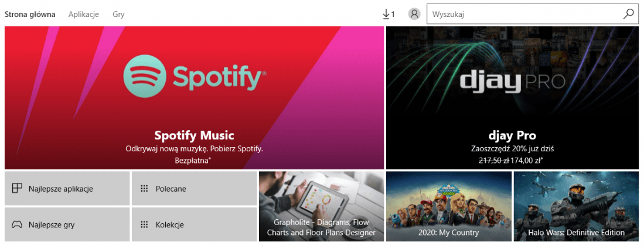Switch to the Aplikacje tab
Viewport: 644px width, 245px height.
coord(84,15)
